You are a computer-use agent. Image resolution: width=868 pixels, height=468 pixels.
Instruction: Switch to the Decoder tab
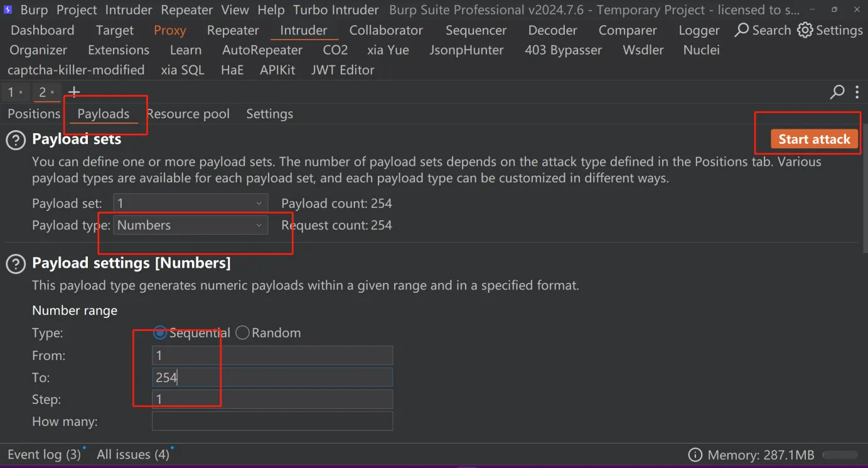pyautogui.click(x=552, y=30)
